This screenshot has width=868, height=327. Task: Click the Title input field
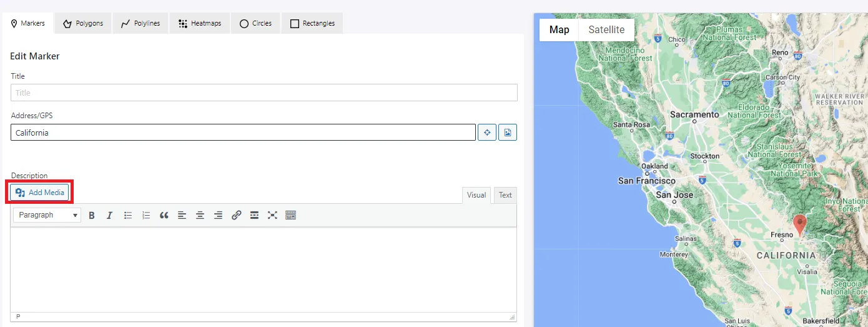264,93
